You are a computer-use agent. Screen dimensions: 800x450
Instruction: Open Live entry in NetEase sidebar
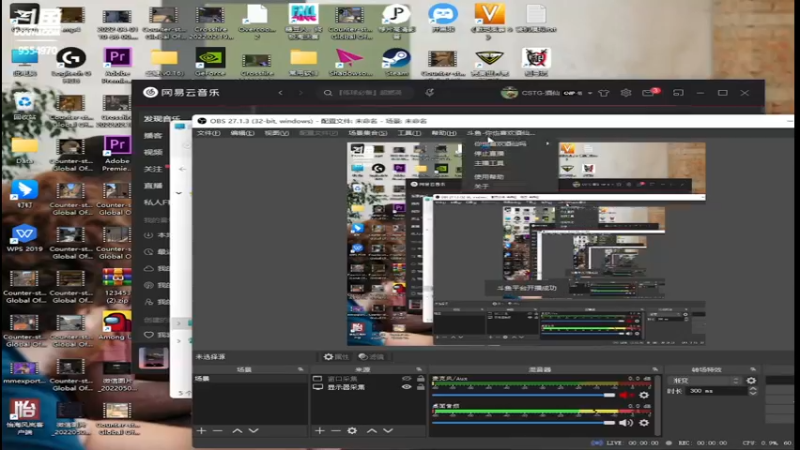click(153, 186)
